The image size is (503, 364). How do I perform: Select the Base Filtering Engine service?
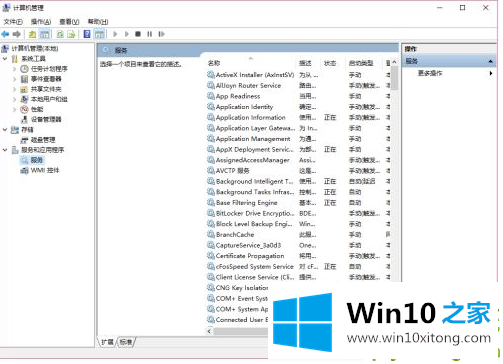(298, 203)
